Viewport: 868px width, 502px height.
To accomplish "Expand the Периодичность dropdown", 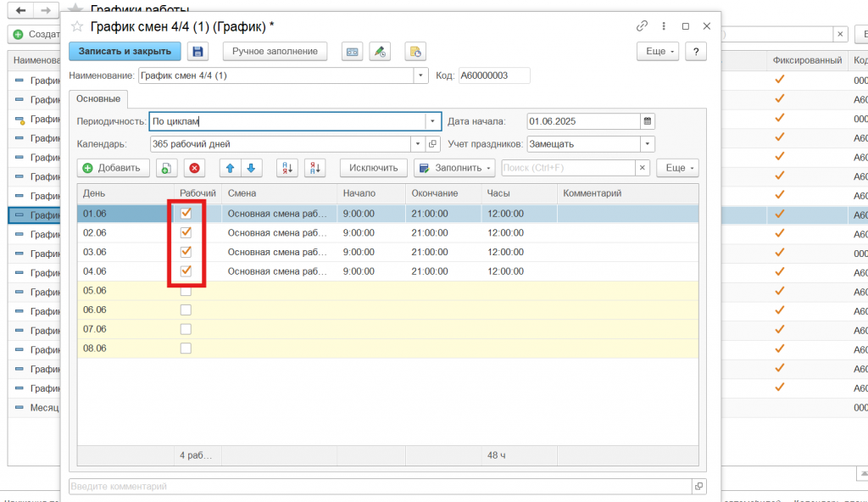I will click(x=432, y=121).
